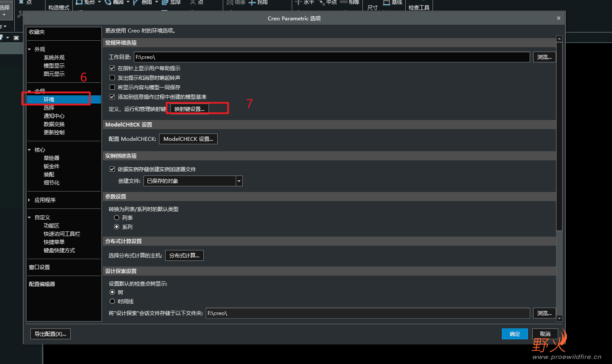
Task: Toggle 在指针上显示用户帮助提示 checkbox
Action: 112,68
